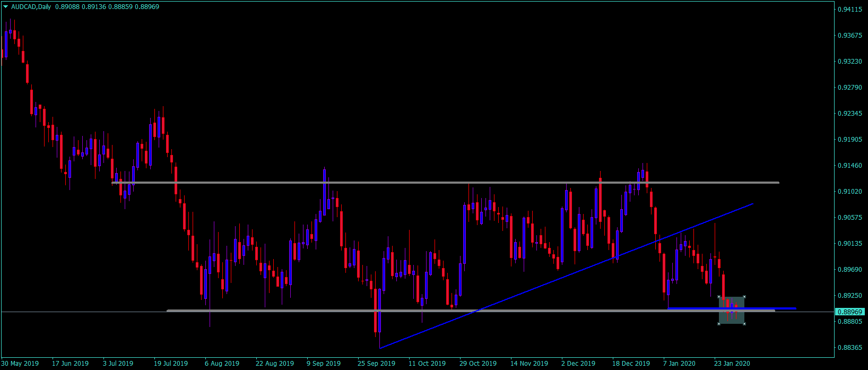Click the 0.89250 price scale label
The height and width of the screenshot is (370, 868).
[x=849, y=296]
